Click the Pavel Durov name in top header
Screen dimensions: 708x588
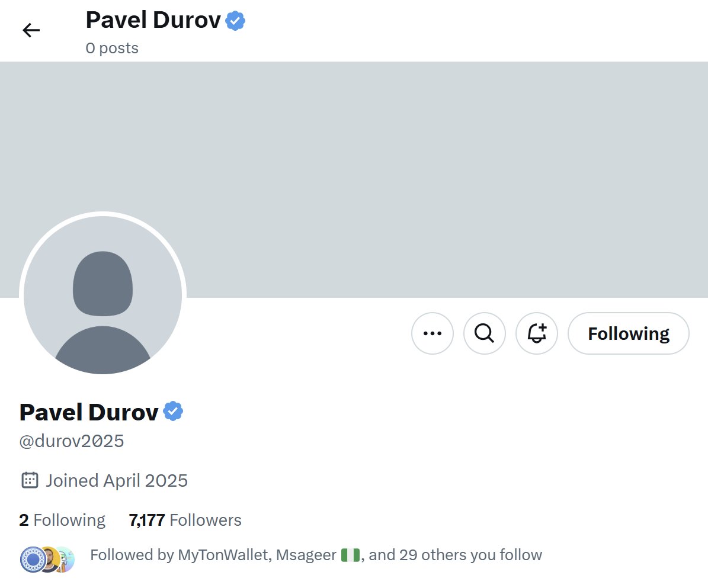(x=153, y=20)
